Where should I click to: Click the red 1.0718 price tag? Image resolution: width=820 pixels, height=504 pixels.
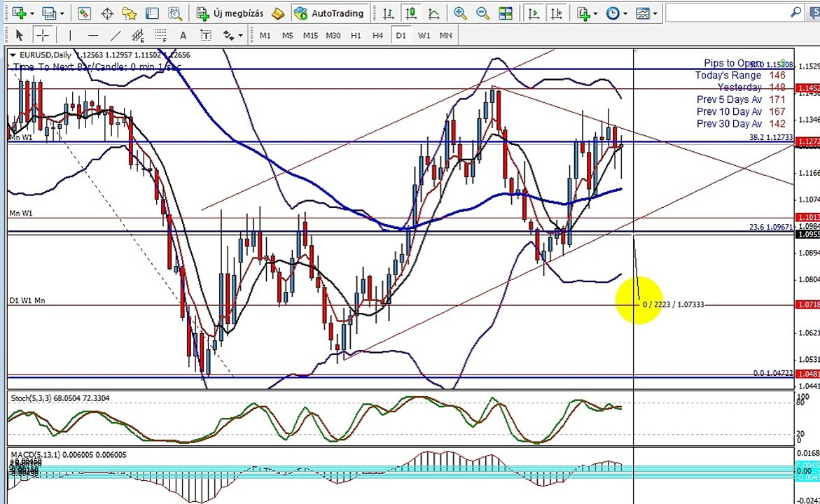coord(807,304)
